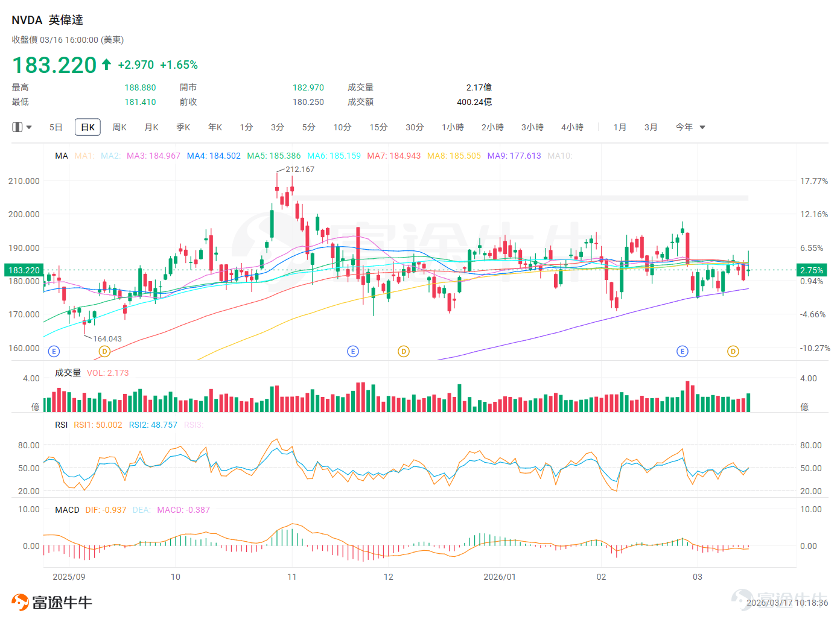The image size is (840, 622).
Task: Click the DIF: -0.937 value
Action: tap(106, 510)
